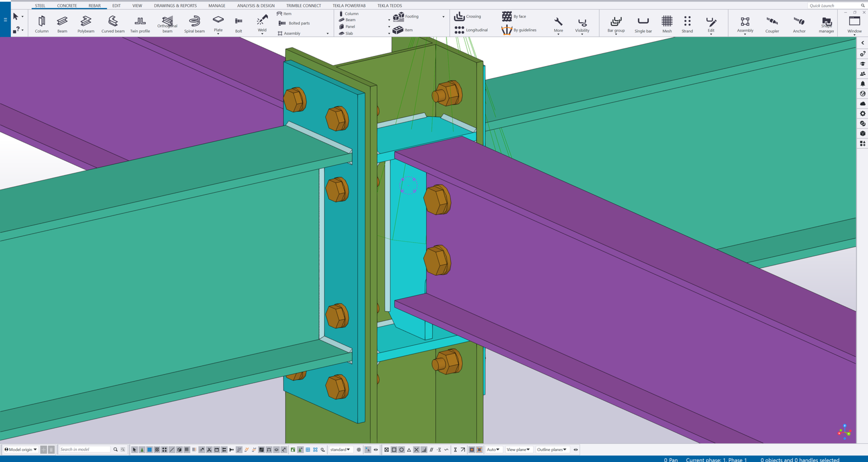868x462 pixels.
Task: Open the Weld tool dropdown
Action: pos(262,34)
